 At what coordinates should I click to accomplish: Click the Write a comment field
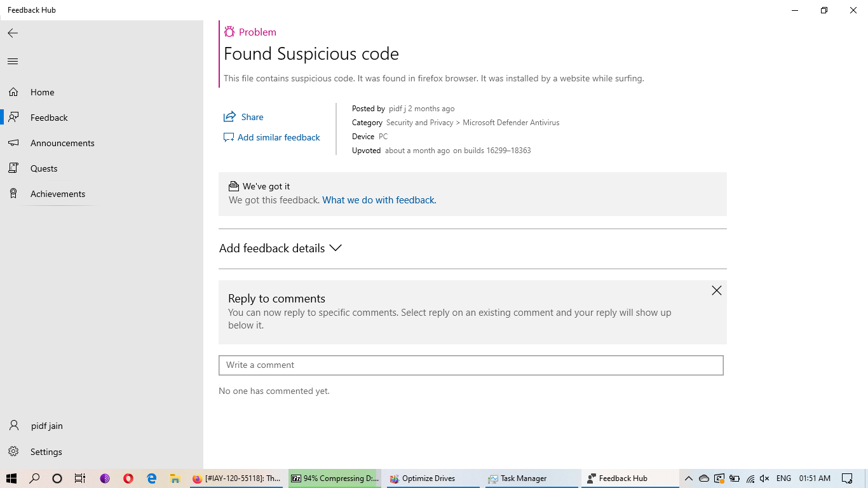click(471, 365)
